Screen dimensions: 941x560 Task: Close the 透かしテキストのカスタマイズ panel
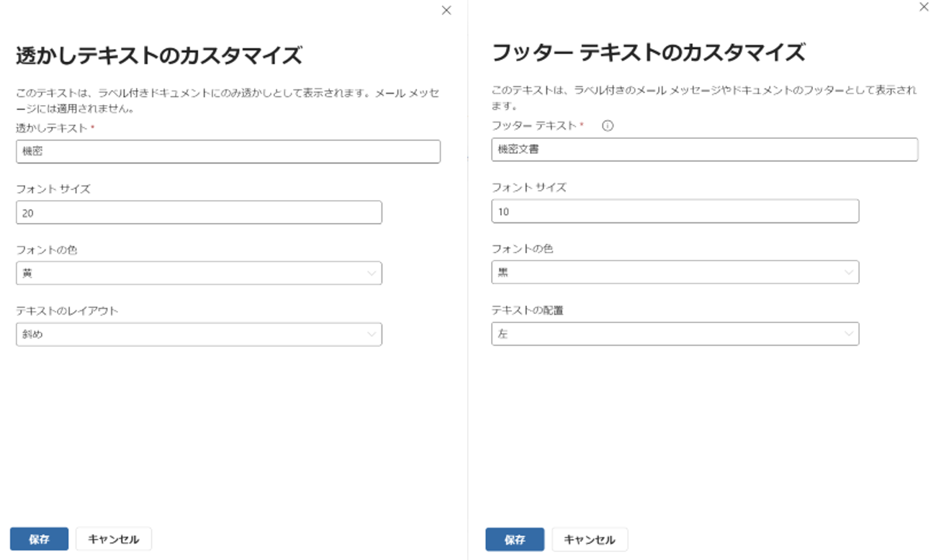[x=446, y=10]
